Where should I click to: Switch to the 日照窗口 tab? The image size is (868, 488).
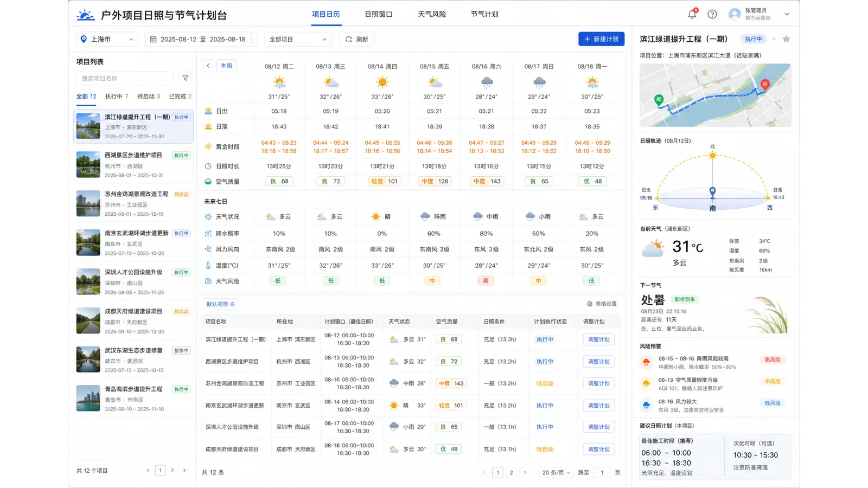point(379,15)
